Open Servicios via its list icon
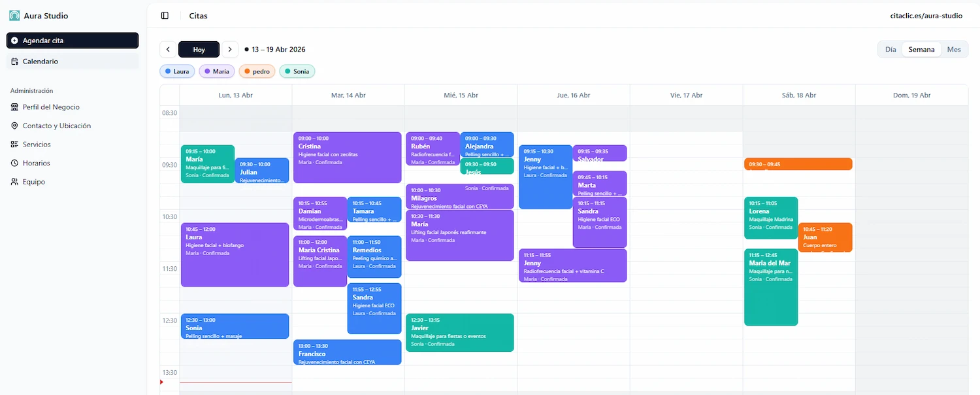The image size is (980, 395). pos(14,144)
